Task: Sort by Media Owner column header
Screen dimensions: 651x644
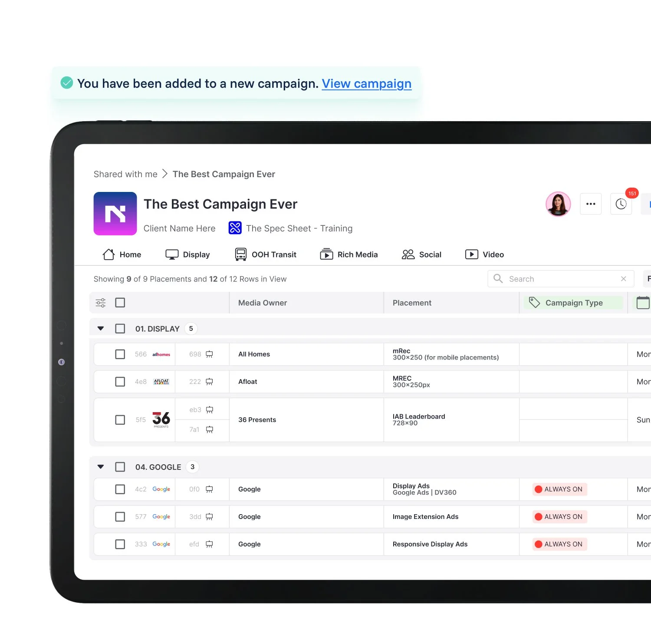Action: point(263,303)
